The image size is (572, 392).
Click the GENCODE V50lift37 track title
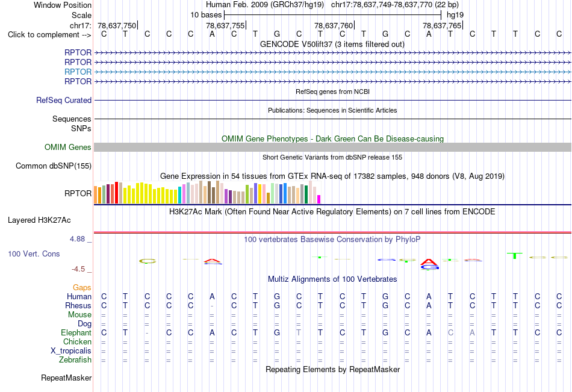click(332, 44)
